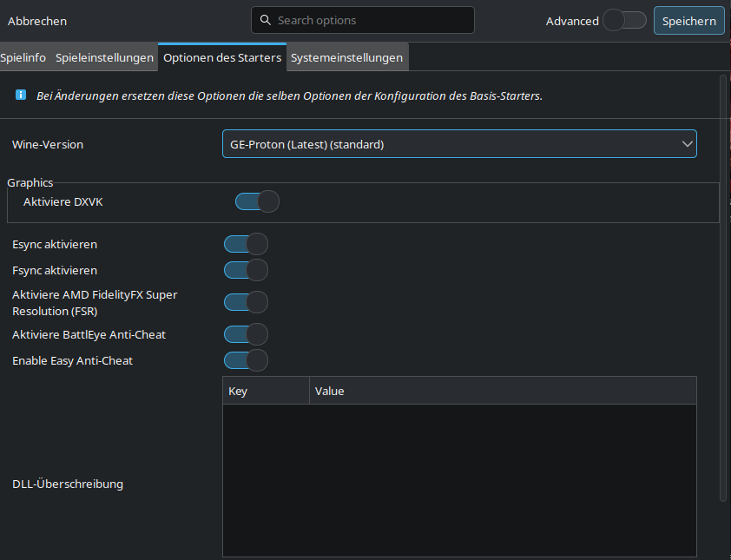Disable BattlEye Anti-Cheat
Viewport: 731px width, 560px height.
[x=246, y=334]
